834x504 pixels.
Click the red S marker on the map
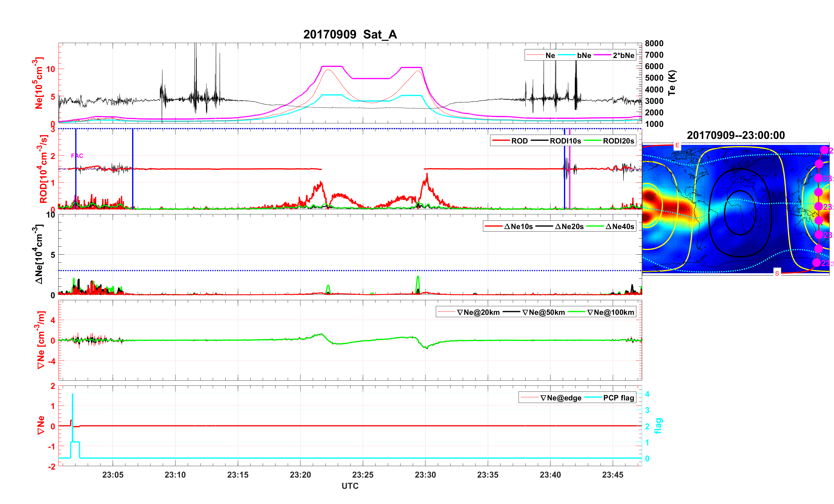(777, 273)
